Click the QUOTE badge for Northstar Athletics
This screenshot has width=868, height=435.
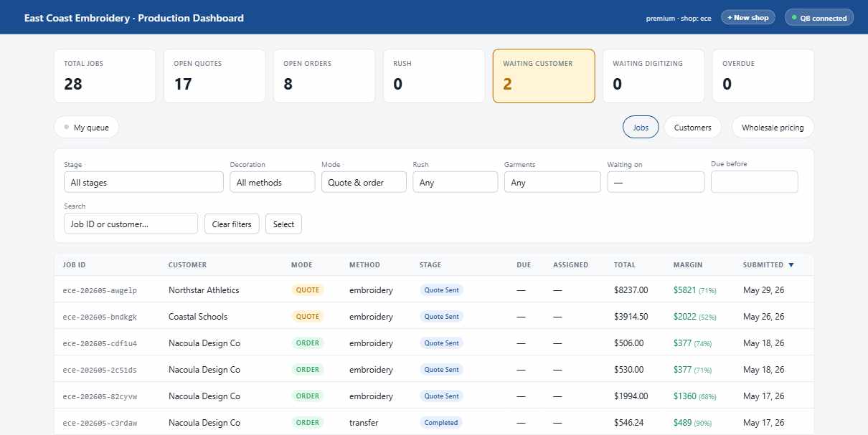[x=308, y=290]
